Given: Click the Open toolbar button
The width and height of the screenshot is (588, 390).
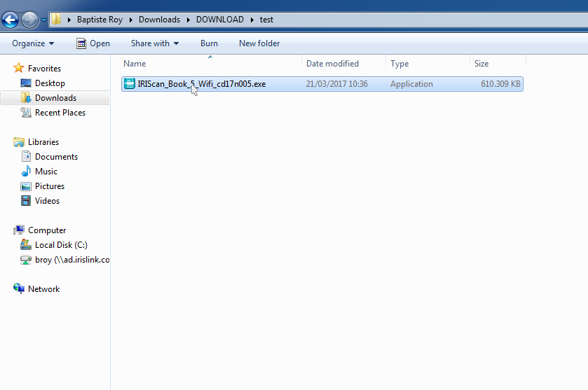Looking at the screenshot, I should [x=93, y=43].
